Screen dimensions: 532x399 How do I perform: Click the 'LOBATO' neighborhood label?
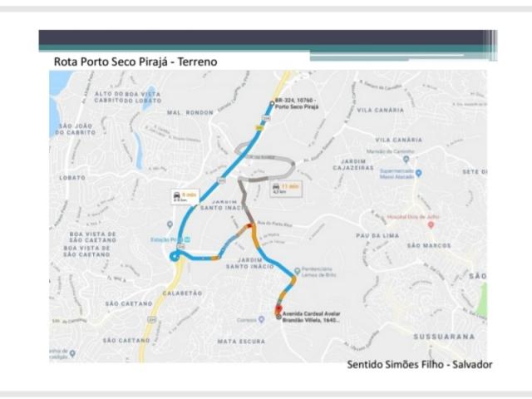coord(72,177)
